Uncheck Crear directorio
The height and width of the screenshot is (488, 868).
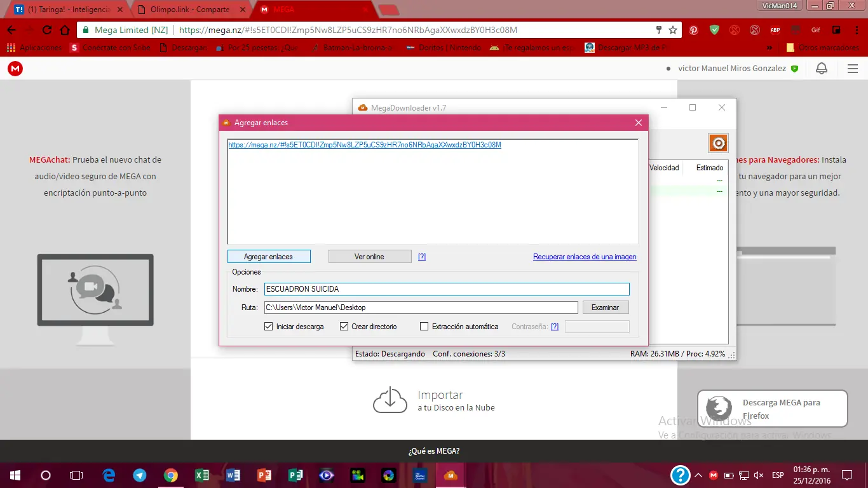[x=344, y=327]
